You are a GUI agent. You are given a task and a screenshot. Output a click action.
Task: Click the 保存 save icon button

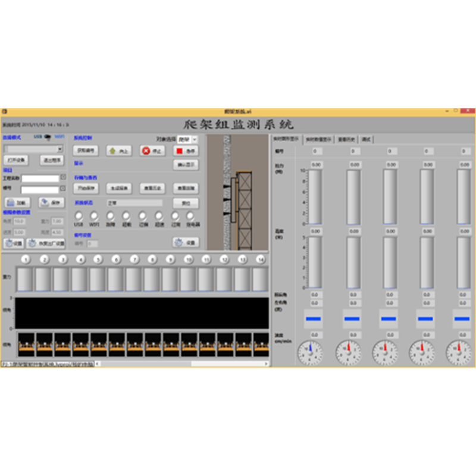51,202
